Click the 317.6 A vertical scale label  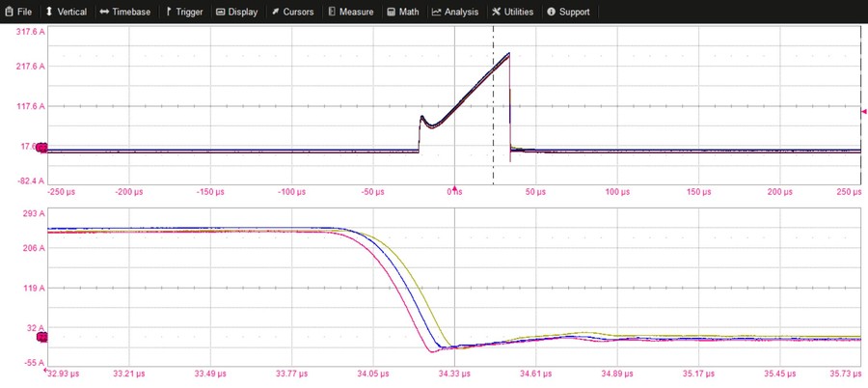tap(31, 32)
